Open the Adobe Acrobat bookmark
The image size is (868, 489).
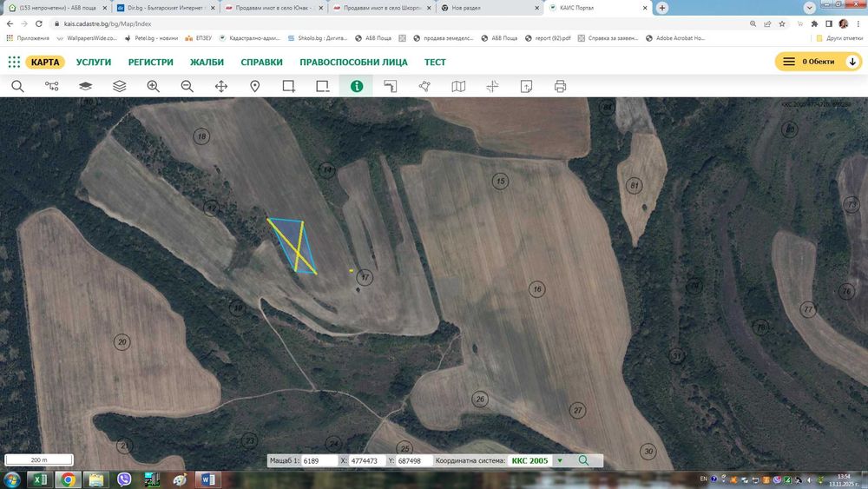pos(675,38)
